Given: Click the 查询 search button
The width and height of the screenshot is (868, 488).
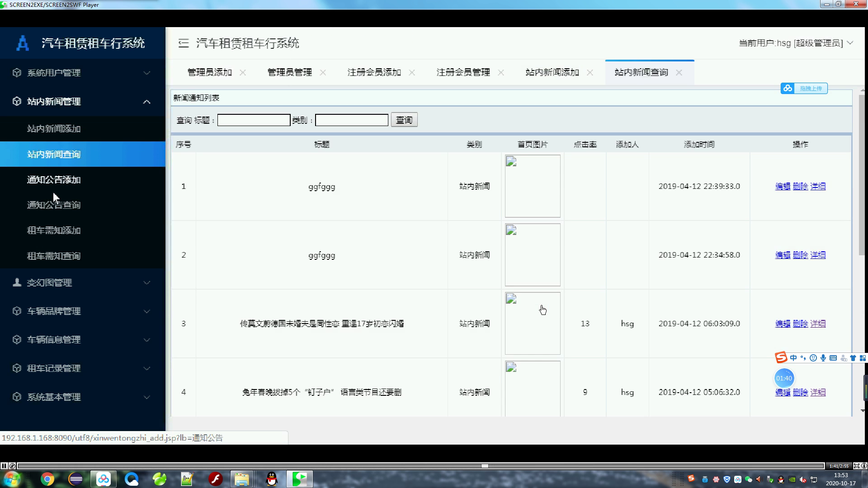Looking at the screenshot, I should click(x=404, y=120).
